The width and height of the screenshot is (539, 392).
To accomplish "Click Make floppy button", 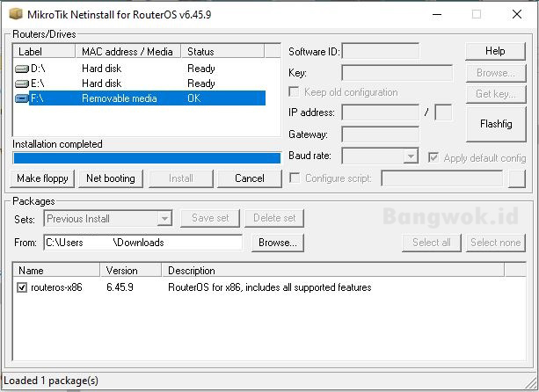I will (x=42, y=178).
